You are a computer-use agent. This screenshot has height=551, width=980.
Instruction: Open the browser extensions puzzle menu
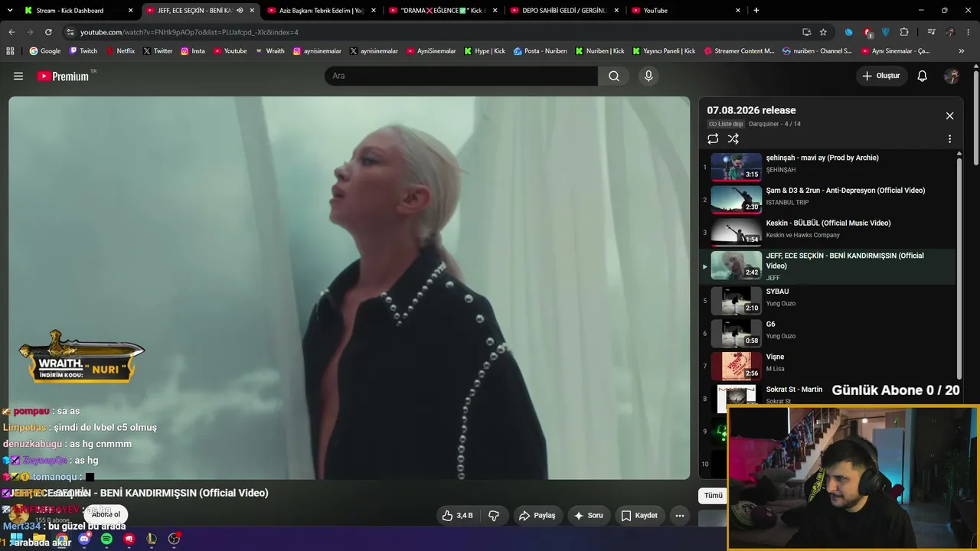pos(904,32)
